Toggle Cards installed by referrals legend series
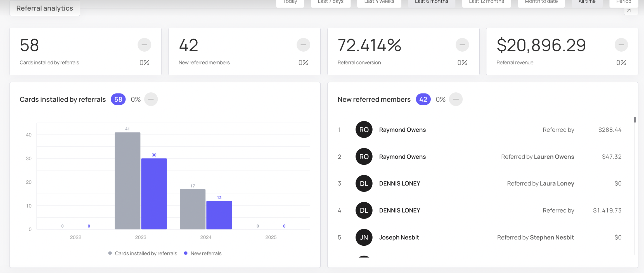 tap(143, 253)
